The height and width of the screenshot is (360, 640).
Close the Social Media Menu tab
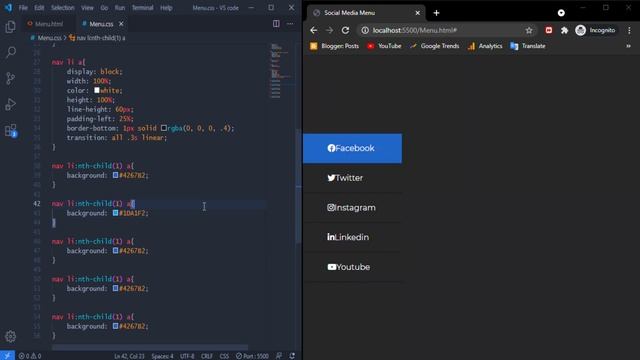click(x=418, y=13)
